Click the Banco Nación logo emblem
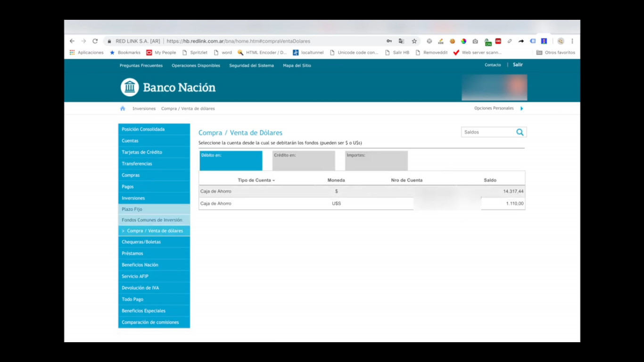This screenshot has width=644, height=362. 130,87
